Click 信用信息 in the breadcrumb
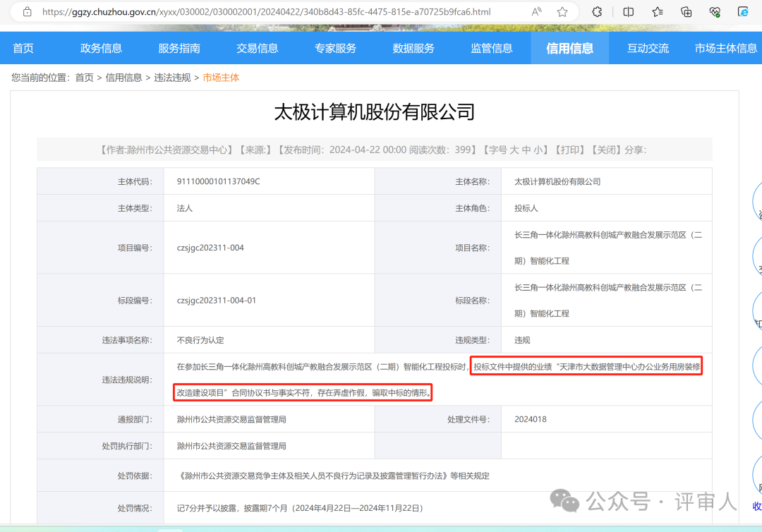Screen dimensions: 762x532 123,78
